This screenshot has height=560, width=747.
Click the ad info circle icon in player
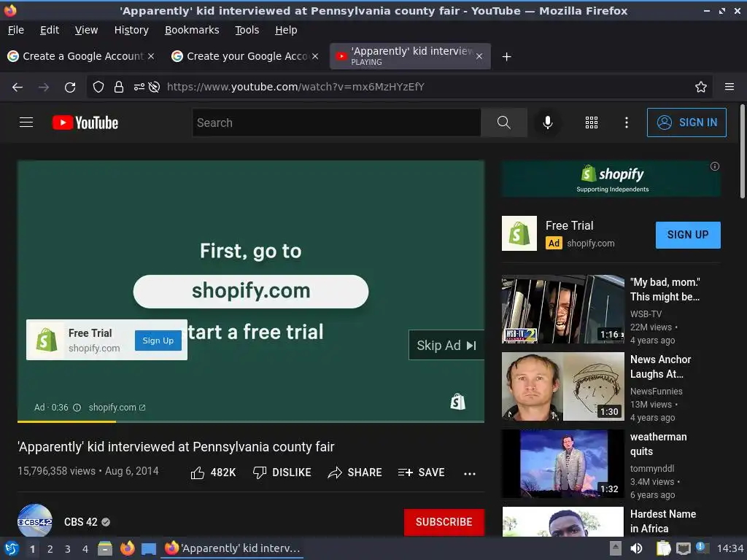77,408
